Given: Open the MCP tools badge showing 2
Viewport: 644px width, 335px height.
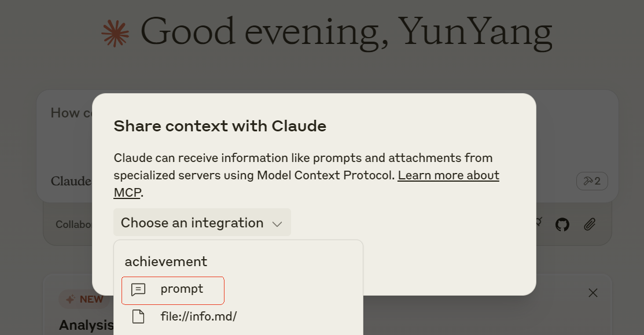Looking at the screenshot, I should 592,181.
